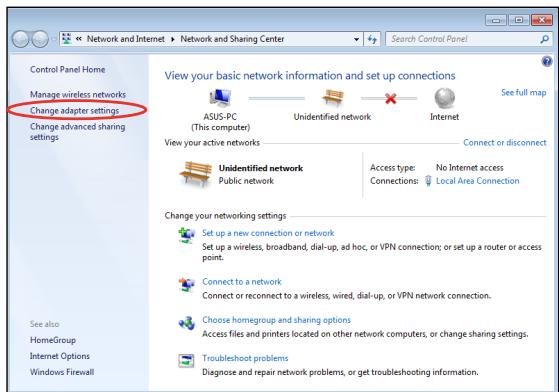Click the ASUS-PC computer name label
The width and height of the screenshot is (559, 392).
pyautogui.click(x=220, y=117)
